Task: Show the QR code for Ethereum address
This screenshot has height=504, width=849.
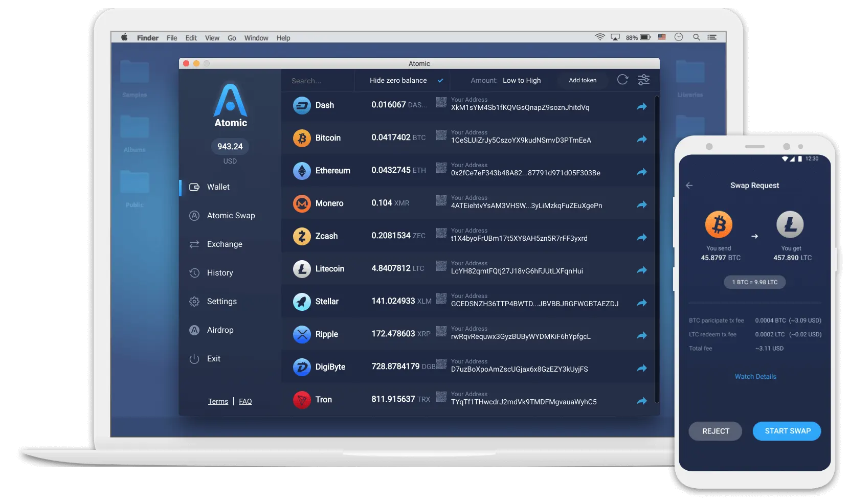Action: (441, 168)
